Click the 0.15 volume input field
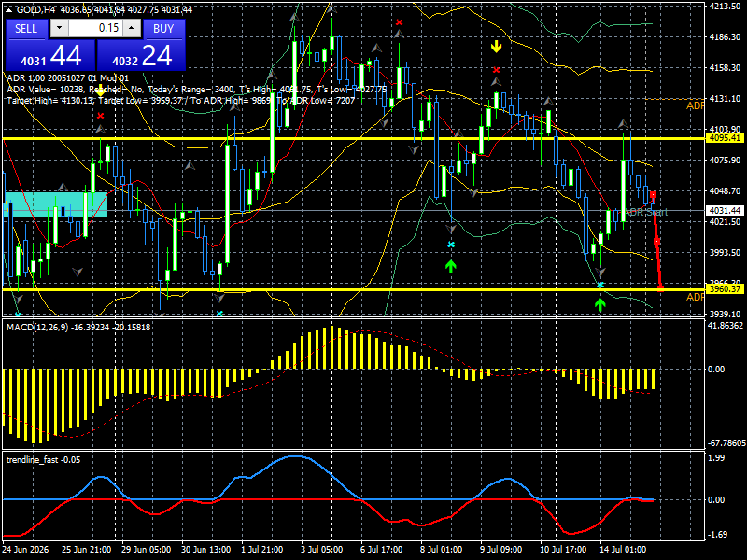 pos(95,29)
